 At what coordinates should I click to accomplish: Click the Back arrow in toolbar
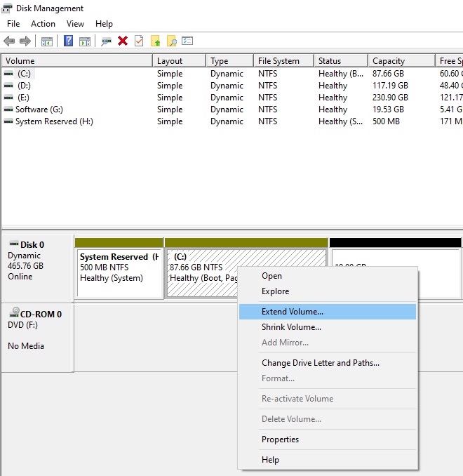click(x=9, y=41)
